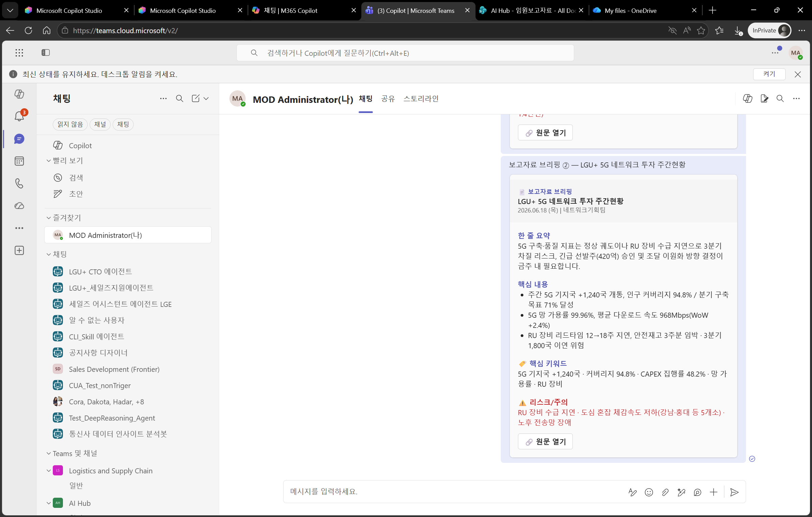Collapse the Logistics and Supply Chain team

coord(49,471)
